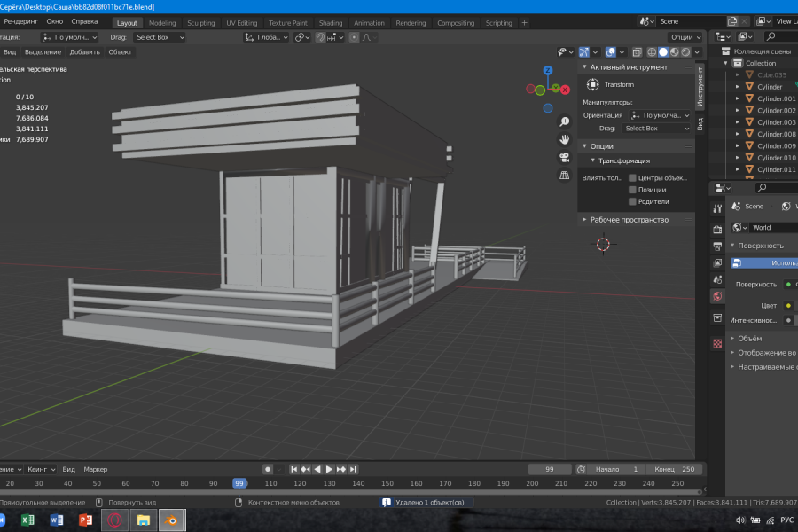Enable the Позиции checkbox
798x532 pixels.
632,190
